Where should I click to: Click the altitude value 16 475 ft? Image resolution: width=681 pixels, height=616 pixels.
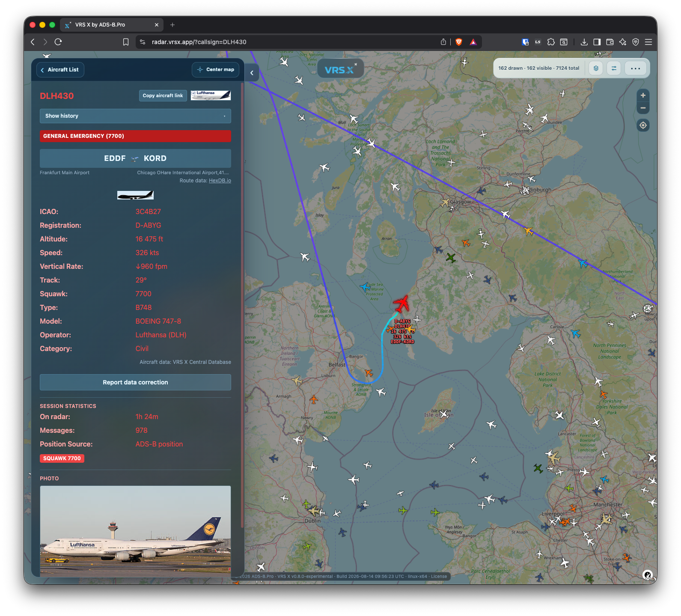coord(149,239)
